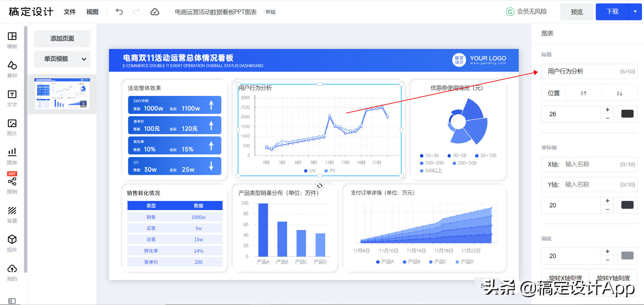This screenshot has width=644, height=305.
Task: Click the Y轴 name input field
Action: click(x=589, y=184)
